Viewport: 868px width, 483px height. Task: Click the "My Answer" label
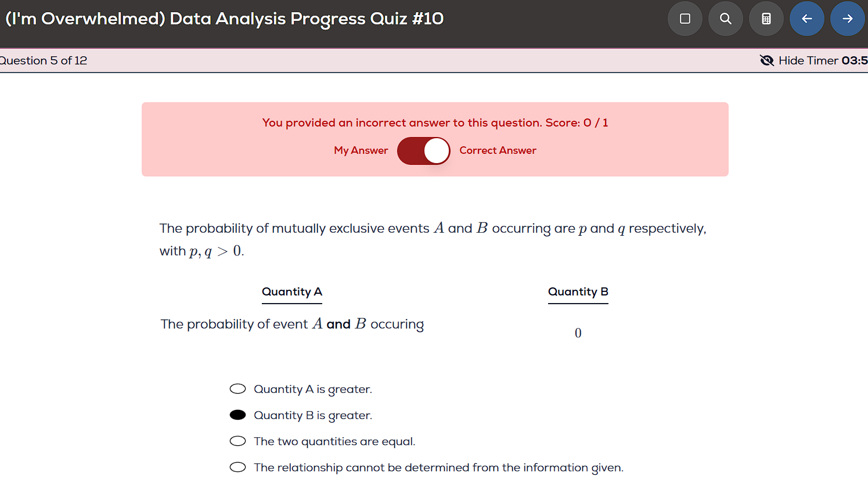tap(361, 150)
